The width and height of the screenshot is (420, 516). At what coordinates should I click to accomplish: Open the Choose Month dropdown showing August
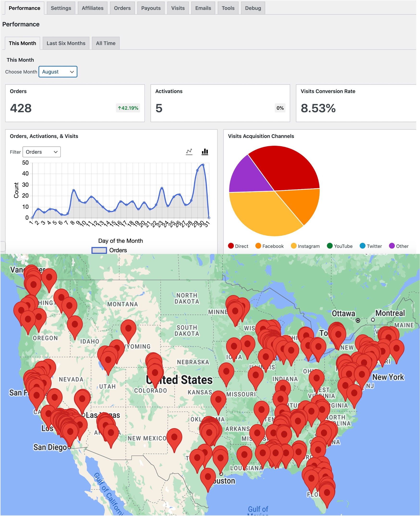(x=58, y=72)
